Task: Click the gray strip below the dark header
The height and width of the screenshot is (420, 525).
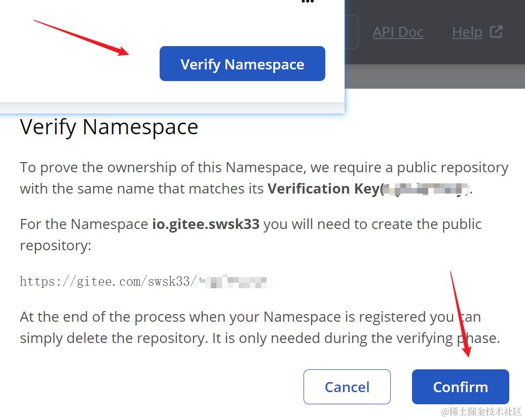Action: (435, 77)
